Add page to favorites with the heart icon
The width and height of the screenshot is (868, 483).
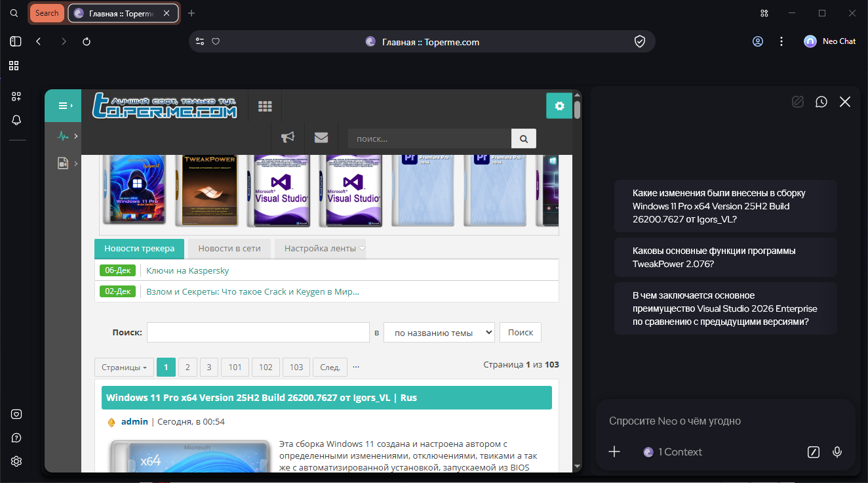click(216, 41)
